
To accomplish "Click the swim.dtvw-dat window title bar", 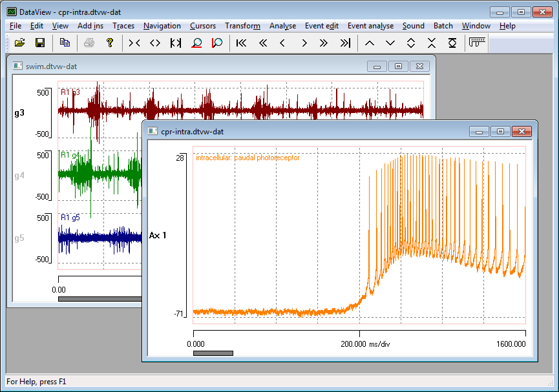I will point(194,66).
